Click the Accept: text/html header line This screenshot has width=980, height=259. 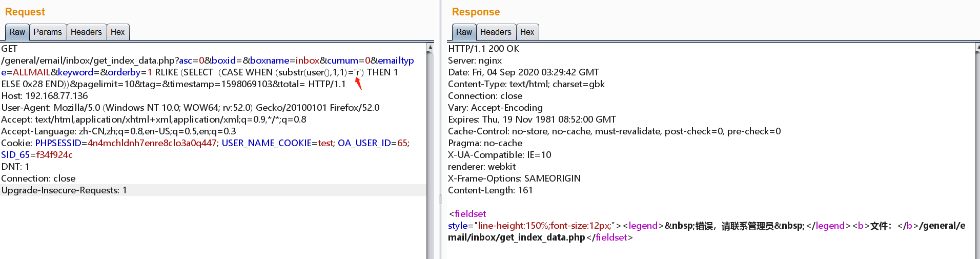pos(154,119)
